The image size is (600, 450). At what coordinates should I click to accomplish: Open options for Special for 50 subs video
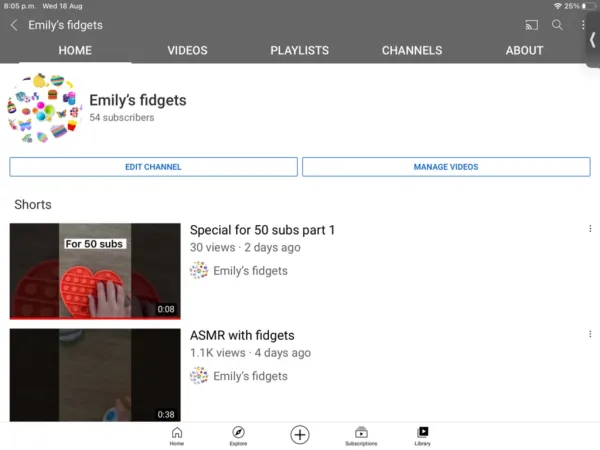tap(590, 229)
